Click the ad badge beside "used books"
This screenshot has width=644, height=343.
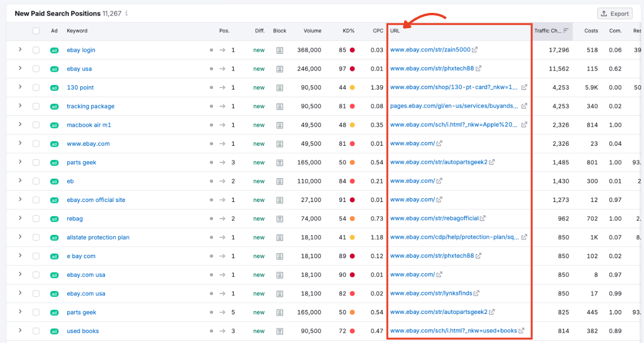(54, 331)
